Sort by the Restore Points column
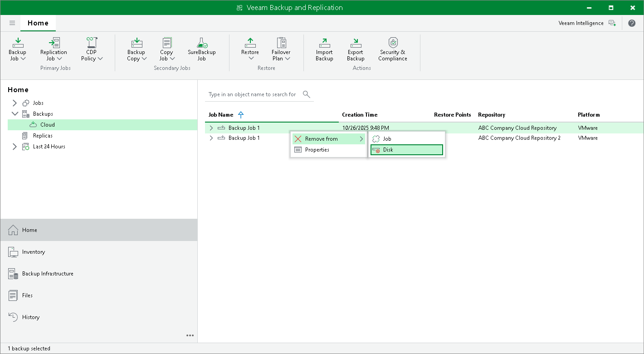This screenshot has width=644, height=354. (452, 115)
